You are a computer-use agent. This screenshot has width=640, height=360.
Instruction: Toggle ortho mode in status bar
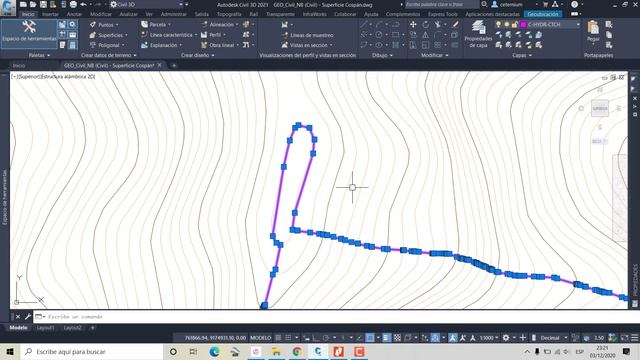coord(316,338)
